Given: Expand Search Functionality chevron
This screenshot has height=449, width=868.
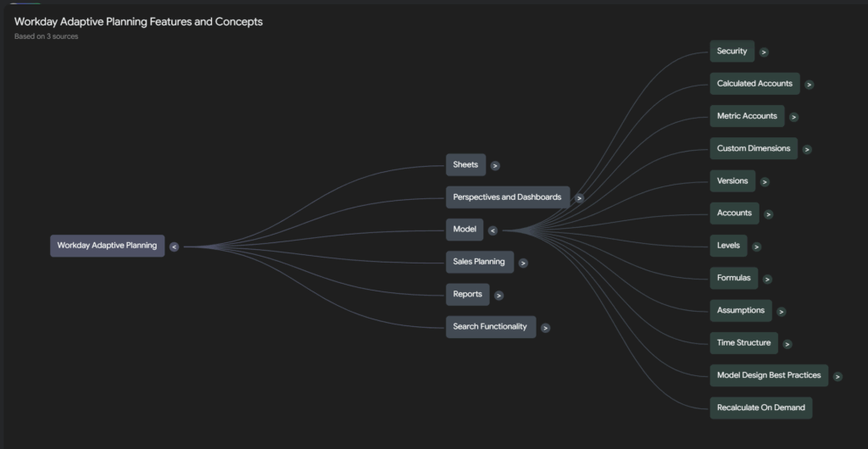Looking at the screenshot, I should coord(545,329).
